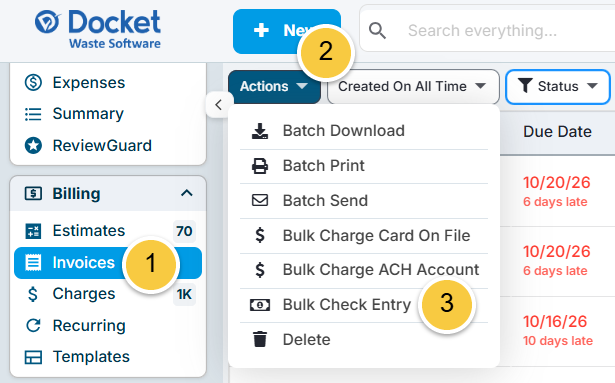
Task: Click the magnifier icon in search bar
Action: [x=377, y=30]
